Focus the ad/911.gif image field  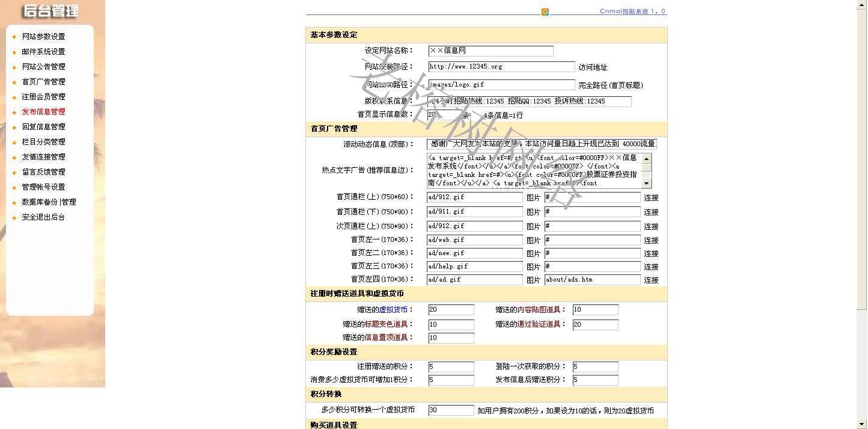(475, 212)
